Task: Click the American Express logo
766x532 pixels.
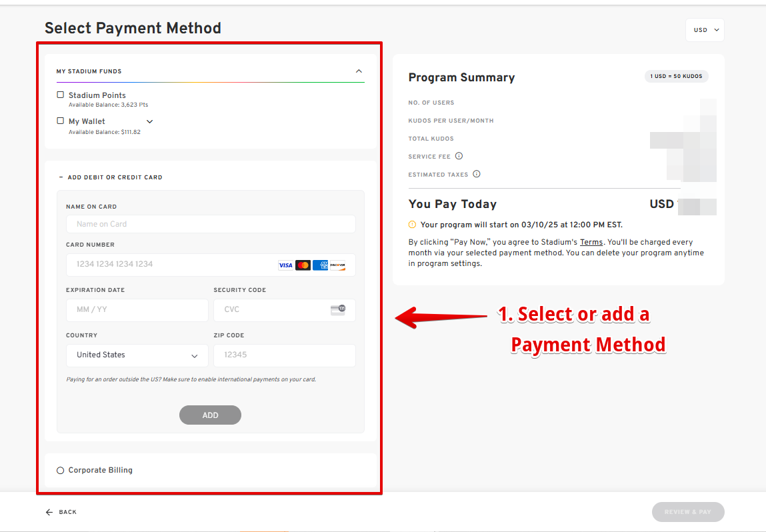Action: [x=320, y=265]
